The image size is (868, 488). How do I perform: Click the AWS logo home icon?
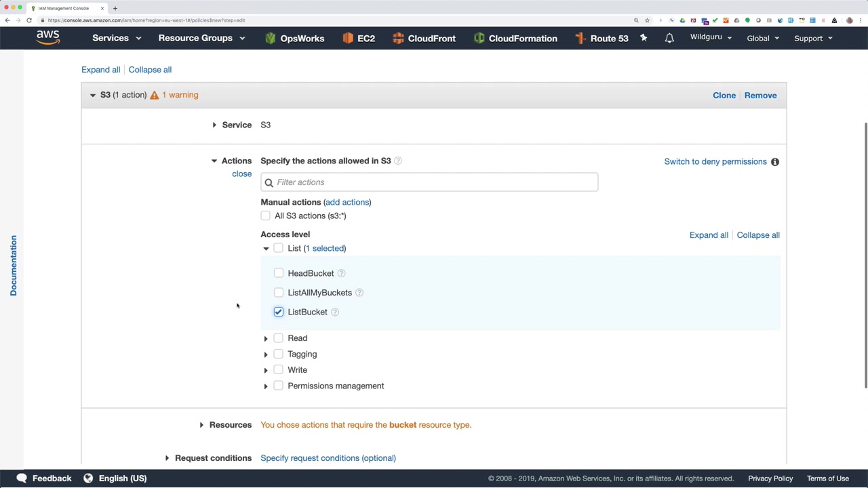(48, 38)
